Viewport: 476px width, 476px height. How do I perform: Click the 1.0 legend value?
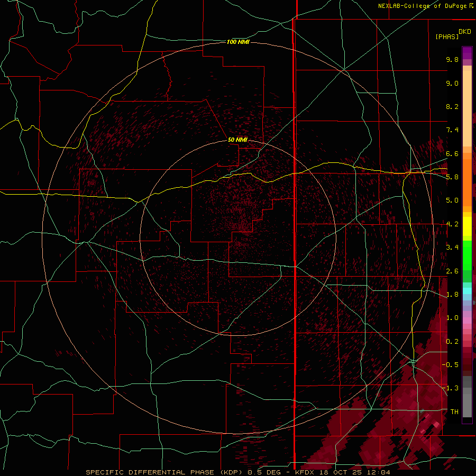tap(452, 318)
